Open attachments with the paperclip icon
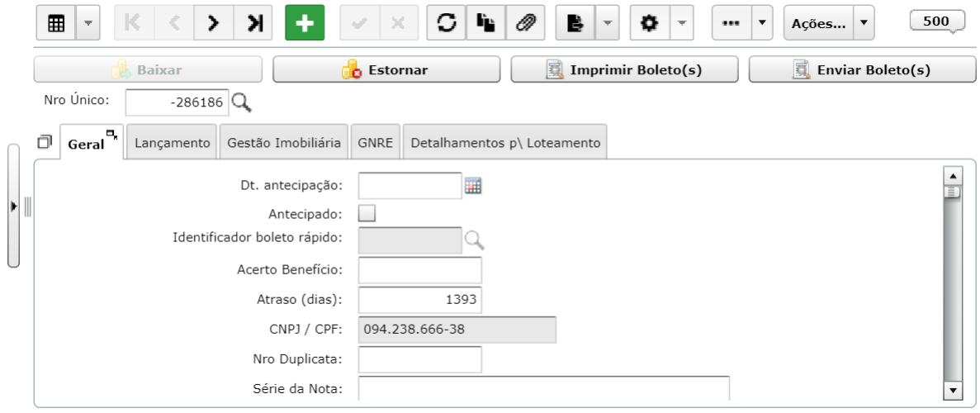This screenshot has height=413, width=980. pos(525,23)
